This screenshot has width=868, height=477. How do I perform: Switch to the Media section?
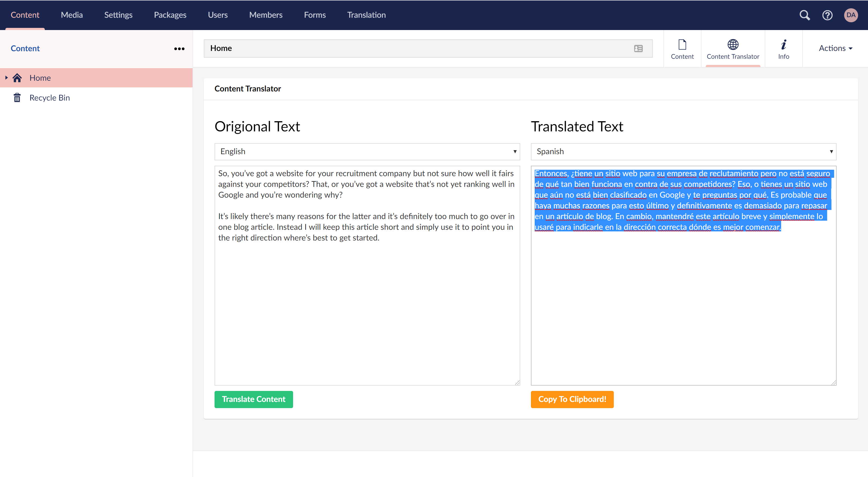pos(71,15)
